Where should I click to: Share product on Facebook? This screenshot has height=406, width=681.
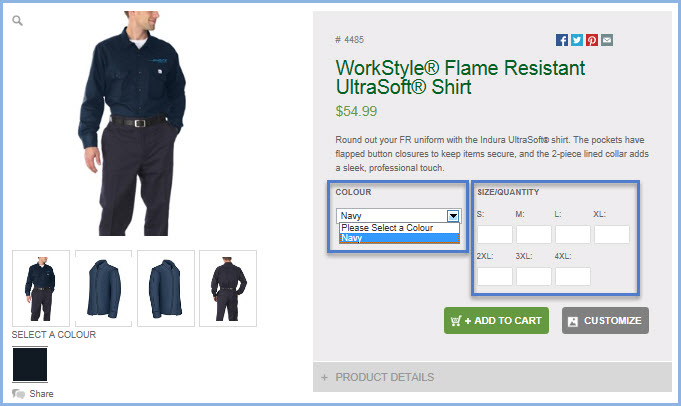click(x=562, y=40)
